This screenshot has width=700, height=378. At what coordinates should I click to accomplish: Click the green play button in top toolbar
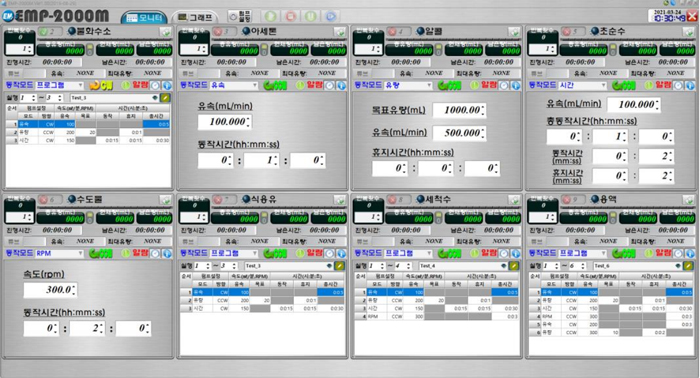coord(271,17)
